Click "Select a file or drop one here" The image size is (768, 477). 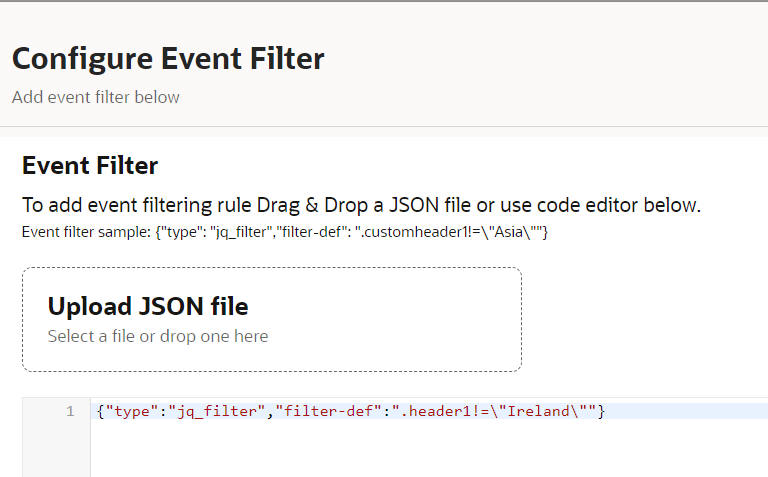[158, 336]
